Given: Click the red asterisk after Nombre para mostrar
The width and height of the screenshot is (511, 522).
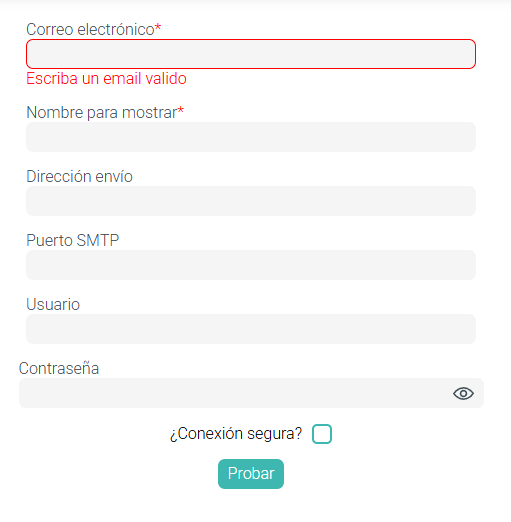Looking at the screenshot, I should (x=181, y=110).
